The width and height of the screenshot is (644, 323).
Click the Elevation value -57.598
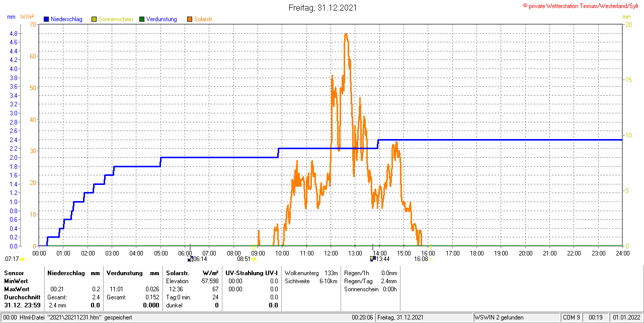point(209,281)
